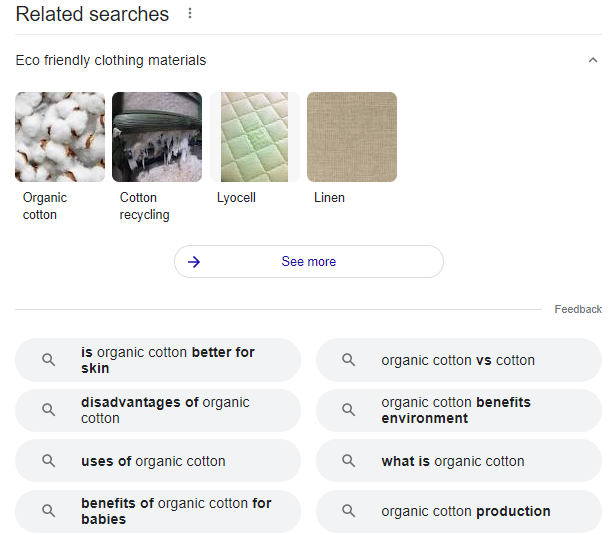Click magnifier icon beside 'is organic cotton better for skin'
Image resolution: width=616 pixels, height=535 pixels.
click(x=48, y=360)
